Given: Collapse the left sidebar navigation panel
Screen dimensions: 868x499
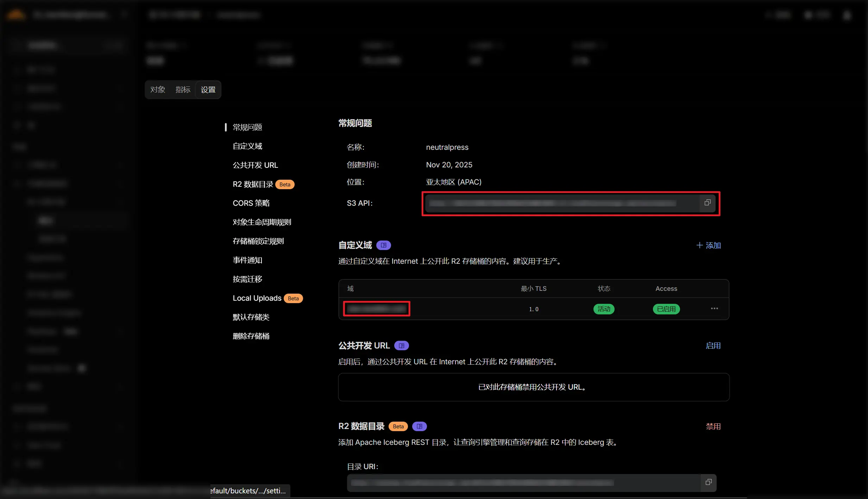Looking at the screenshot, I should [125, 14].
